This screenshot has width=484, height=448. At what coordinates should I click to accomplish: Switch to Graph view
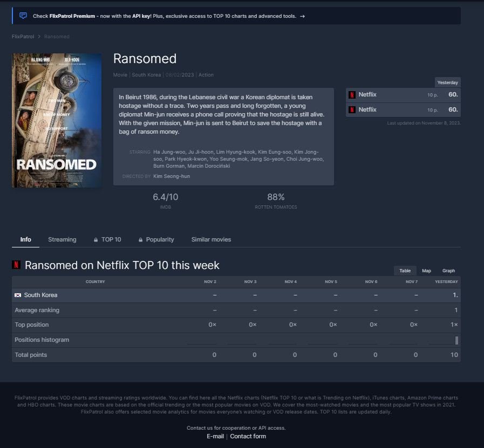448,271
